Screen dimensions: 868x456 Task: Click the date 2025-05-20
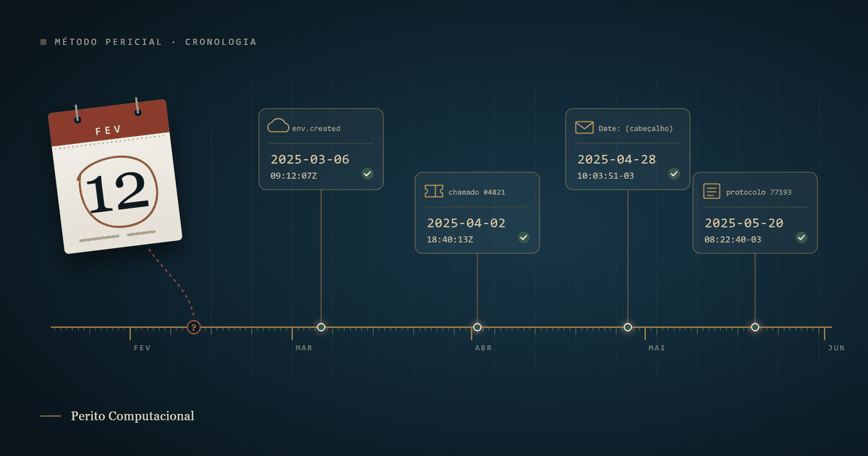(744, 223)
